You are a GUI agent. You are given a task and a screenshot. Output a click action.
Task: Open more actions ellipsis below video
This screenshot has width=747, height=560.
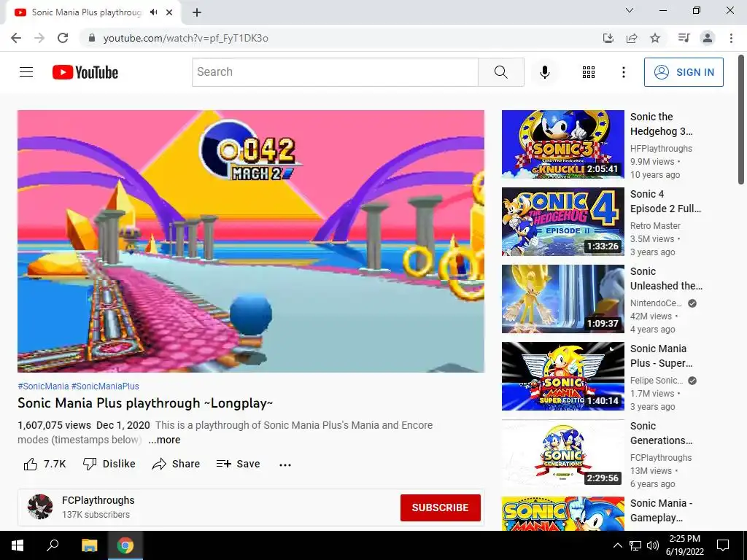pyautogui.click(x=285, y=464)
